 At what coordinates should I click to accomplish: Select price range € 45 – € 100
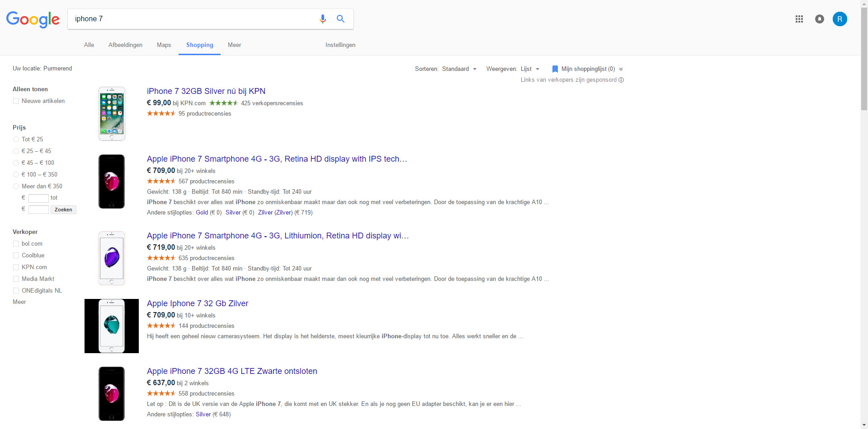16,163
